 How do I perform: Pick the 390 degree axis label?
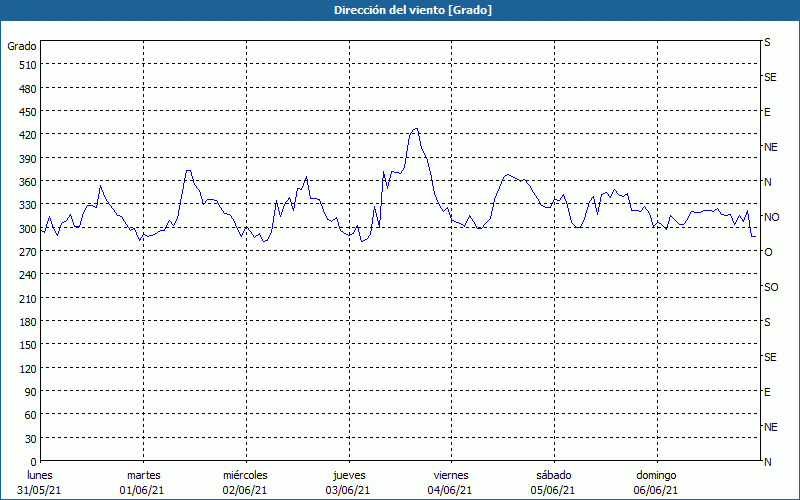pyautogui.click(x=29, y=159)
